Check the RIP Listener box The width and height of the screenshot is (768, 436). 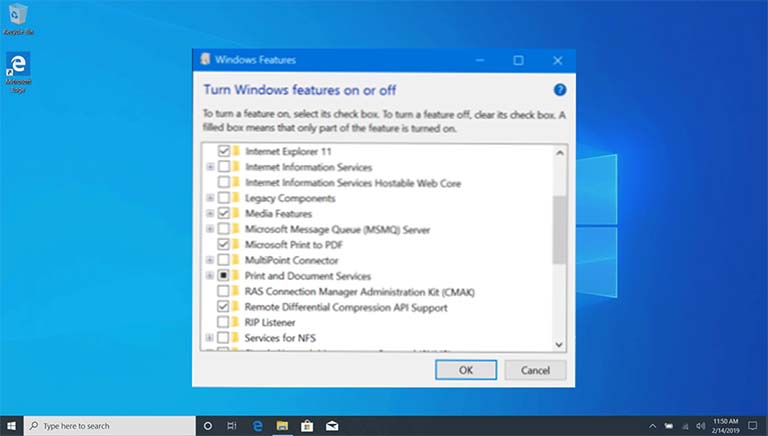click(223, 322)
